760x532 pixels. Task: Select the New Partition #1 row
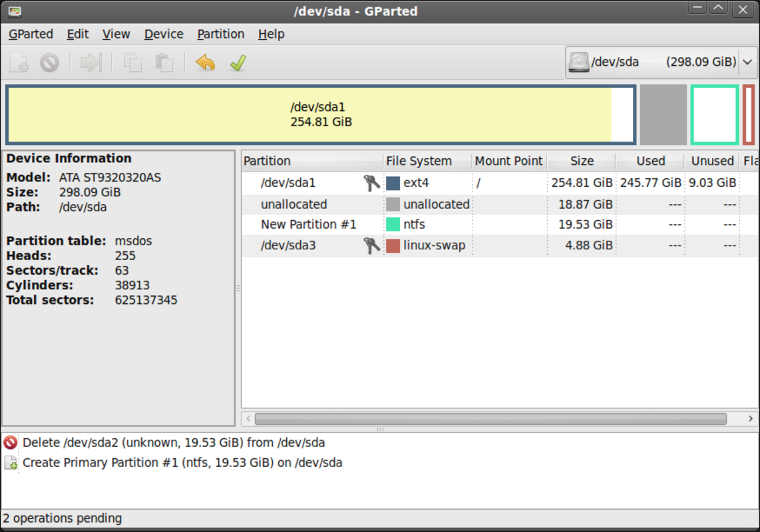pyautogui.click(x=500, y=224)
